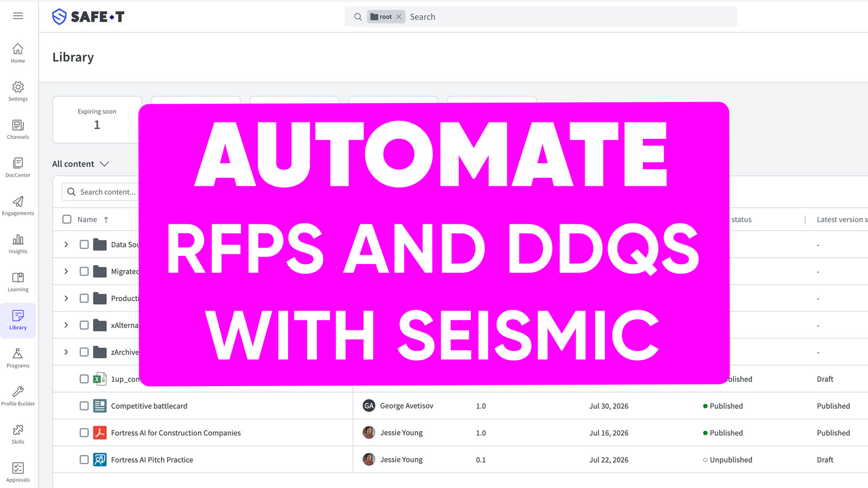The width and height of the screenshot is (868, 488).
Task: Open Engagements in the sidebar
Action: click(18, 206)
